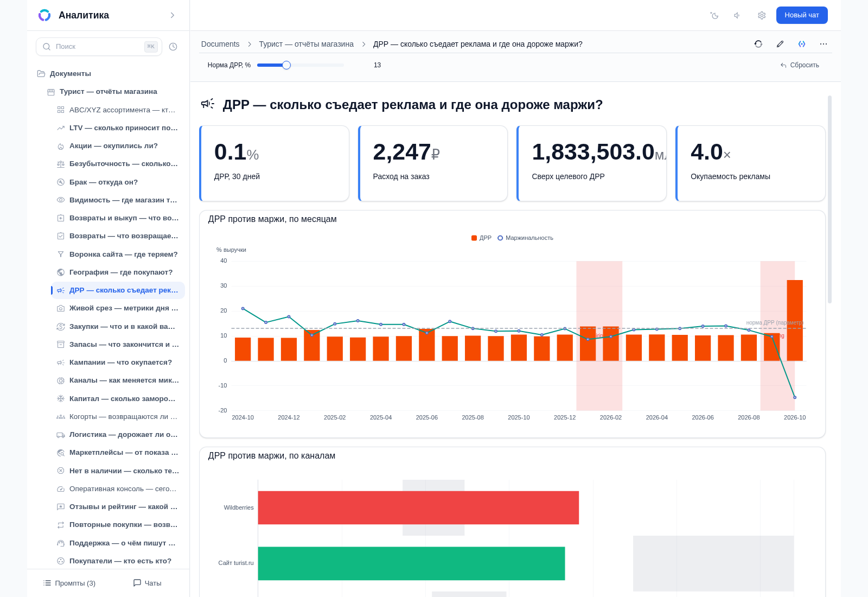Click the main vertical scrollbar

pos(829,199)
